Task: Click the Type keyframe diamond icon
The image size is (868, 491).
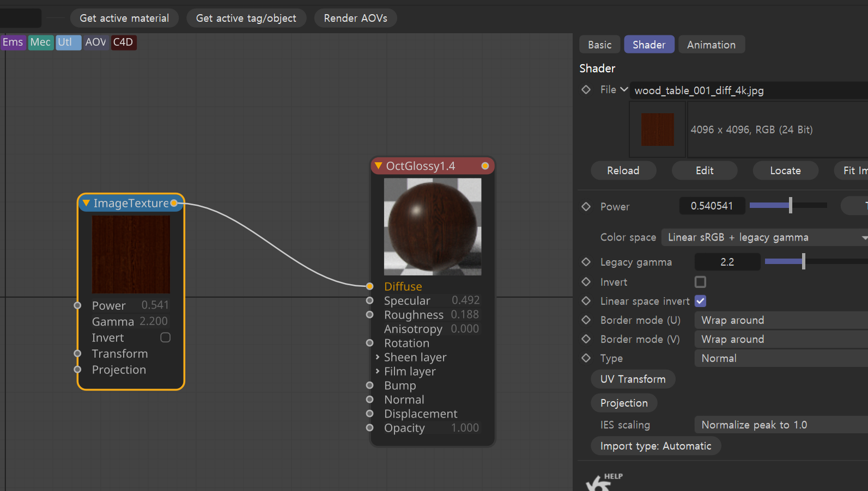Action: tap(586, 358)
